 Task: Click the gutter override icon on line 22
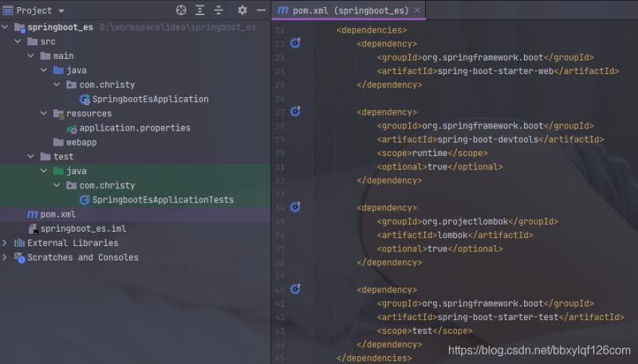[295, 44]
